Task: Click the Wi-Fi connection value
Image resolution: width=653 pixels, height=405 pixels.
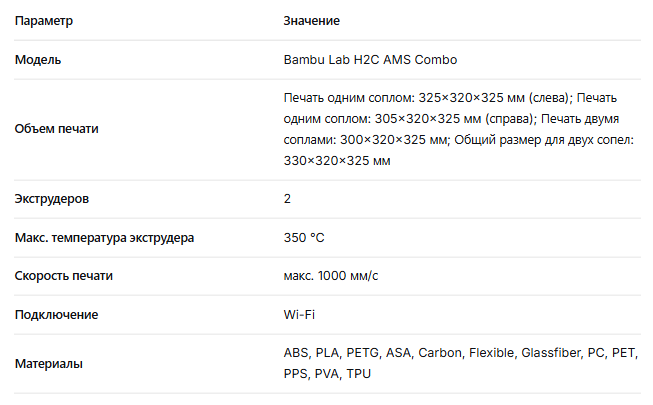Action: [300, 315]
